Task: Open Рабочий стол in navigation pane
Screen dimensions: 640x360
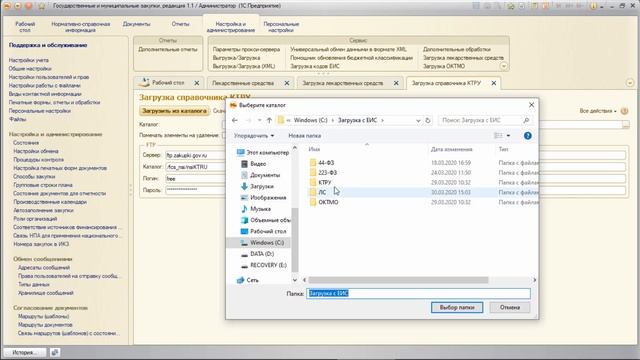Action: (268, 231)
